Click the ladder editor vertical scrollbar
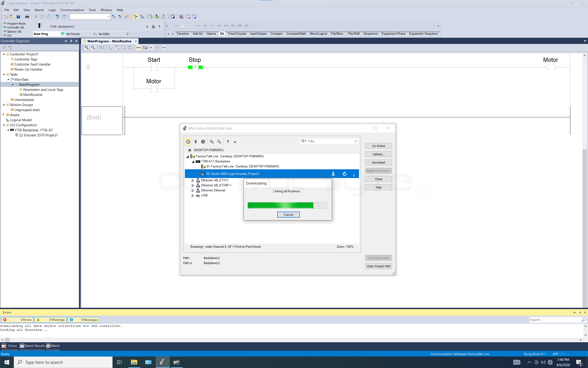 585,180
